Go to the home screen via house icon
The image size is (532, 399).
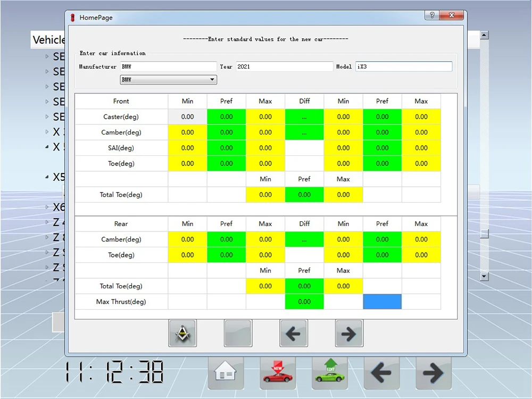click(226, 372)
